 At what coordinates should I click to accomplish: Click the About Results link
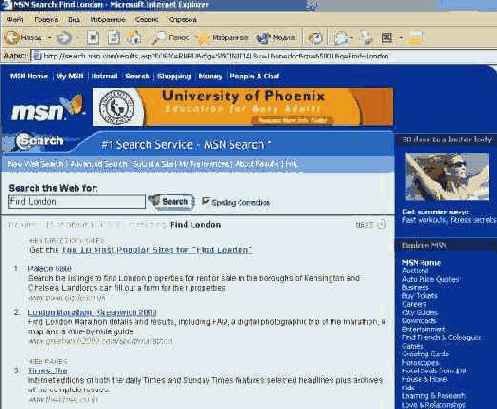[x=257, y=164]
